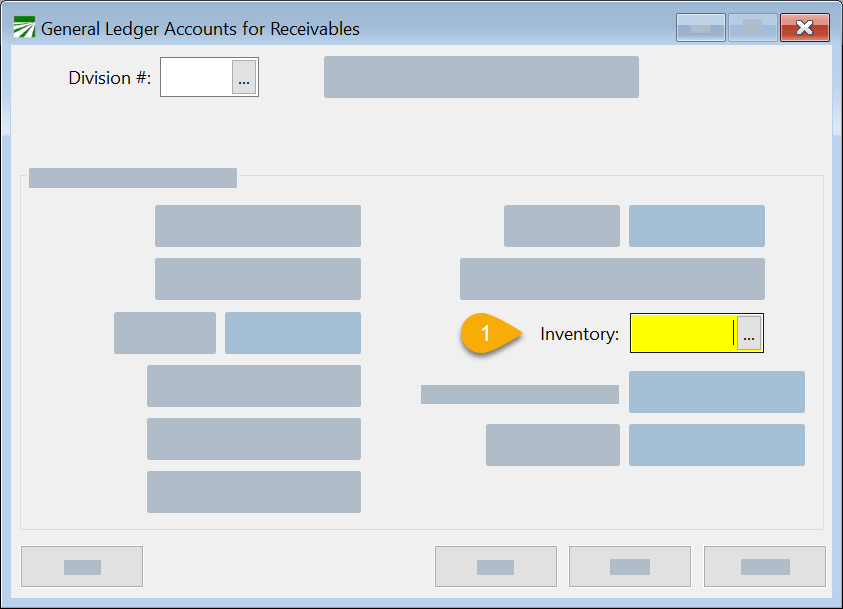
Task: Click the Inventory label text
Action: click(579, 334)
